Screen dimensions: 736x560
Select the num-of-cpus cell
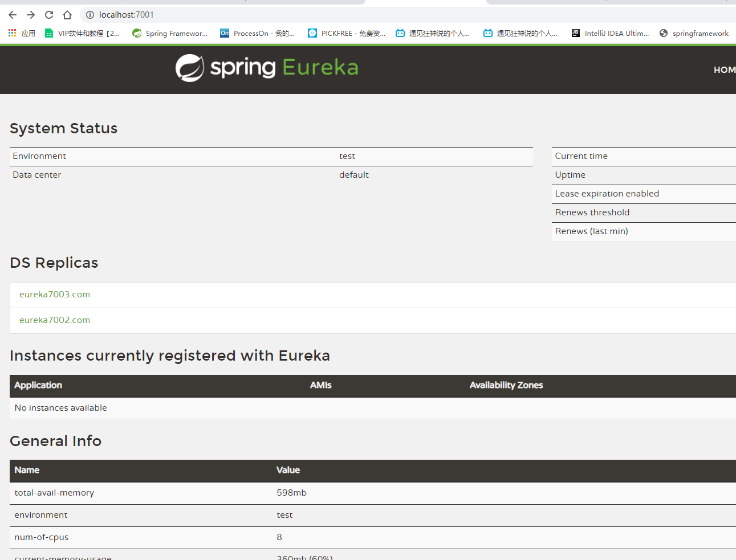[42, 537]
